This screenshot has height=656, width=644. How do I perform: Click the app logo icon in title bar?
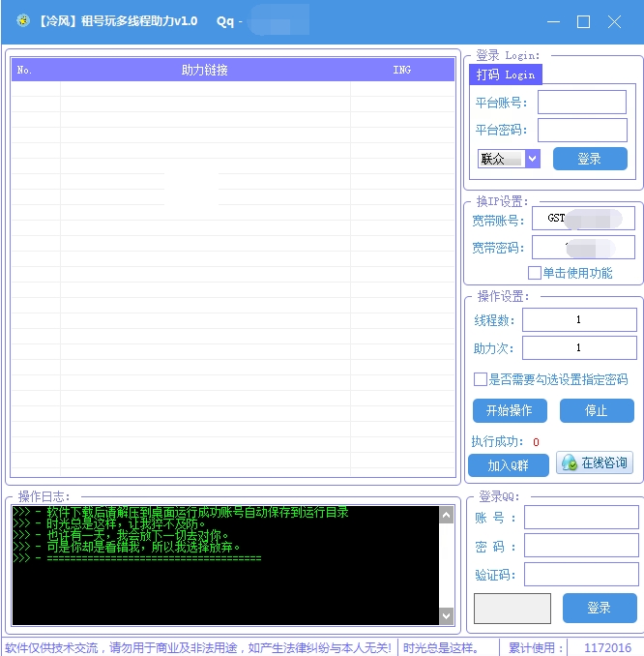[x=23, y=20]
